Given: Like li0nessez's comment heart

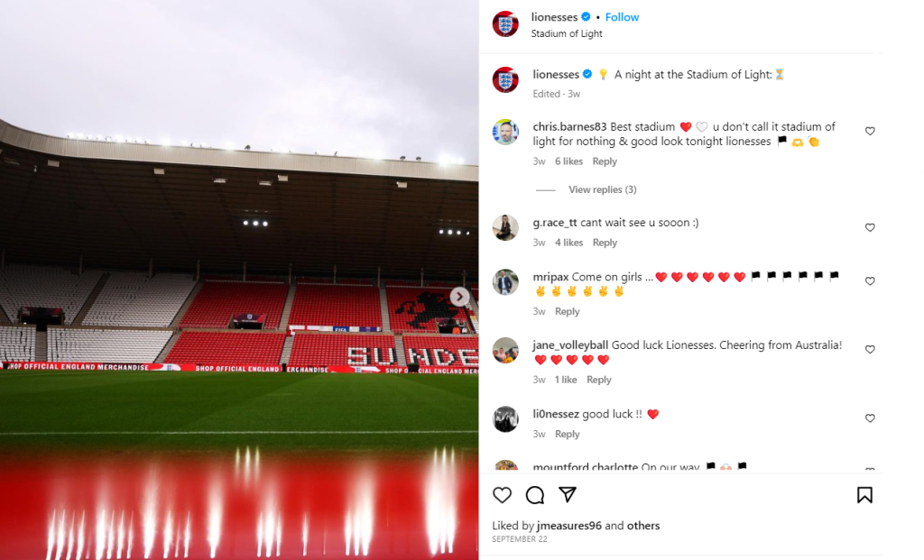Looking at the screenshot, I should pos(870,418).
